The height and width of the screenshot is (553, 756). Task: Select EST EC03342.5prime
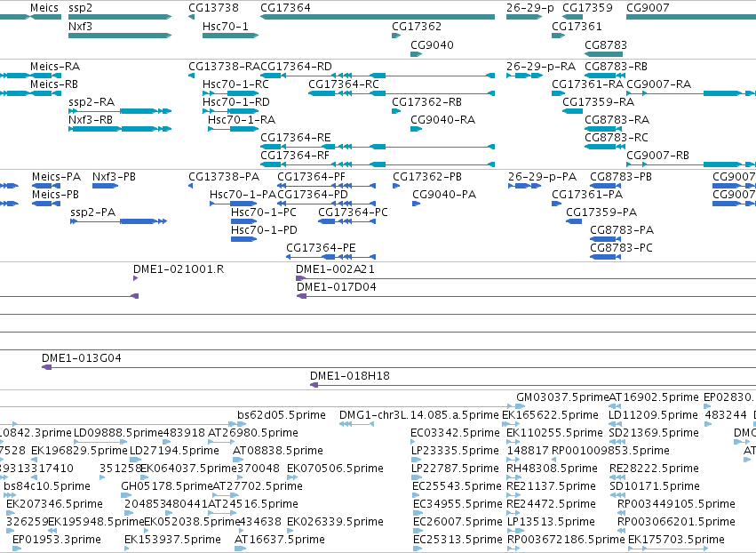[455, 433]
